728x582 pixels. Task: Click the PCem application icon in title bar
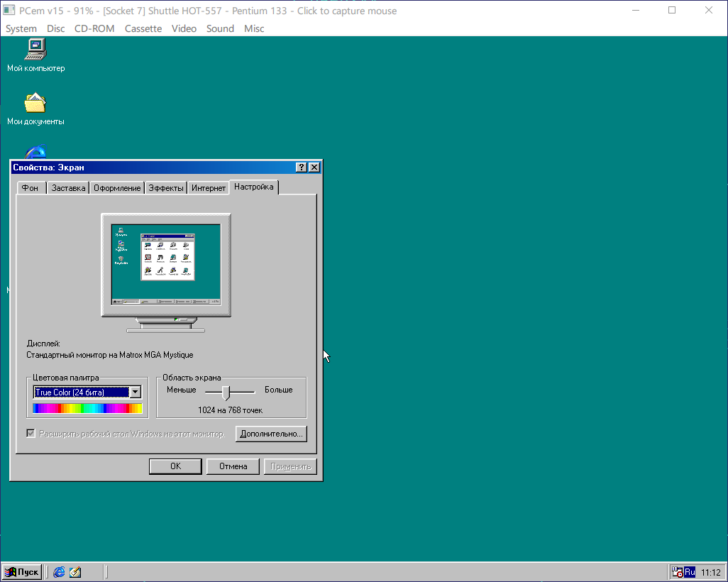(x=9, y=11)
